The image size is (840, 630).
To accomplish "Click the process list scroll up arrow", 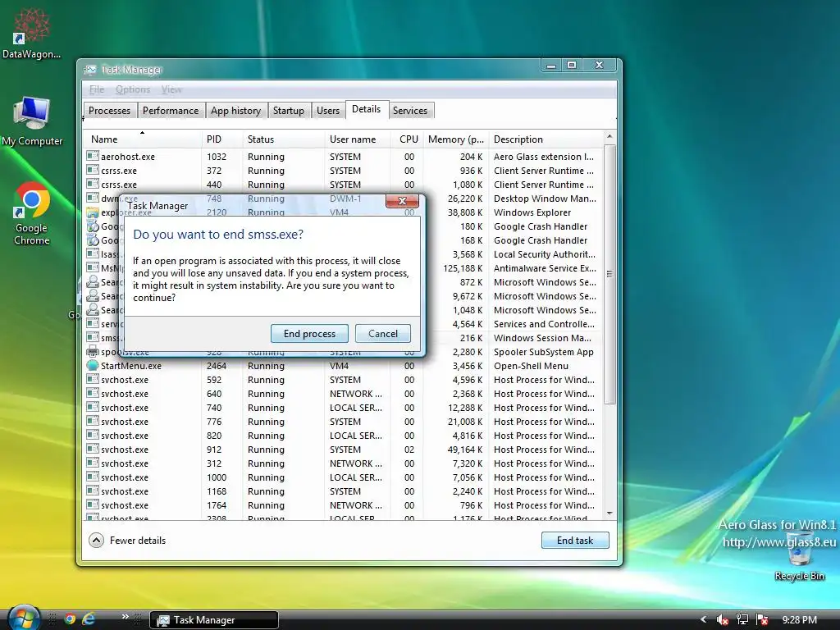I will (609, 137).
